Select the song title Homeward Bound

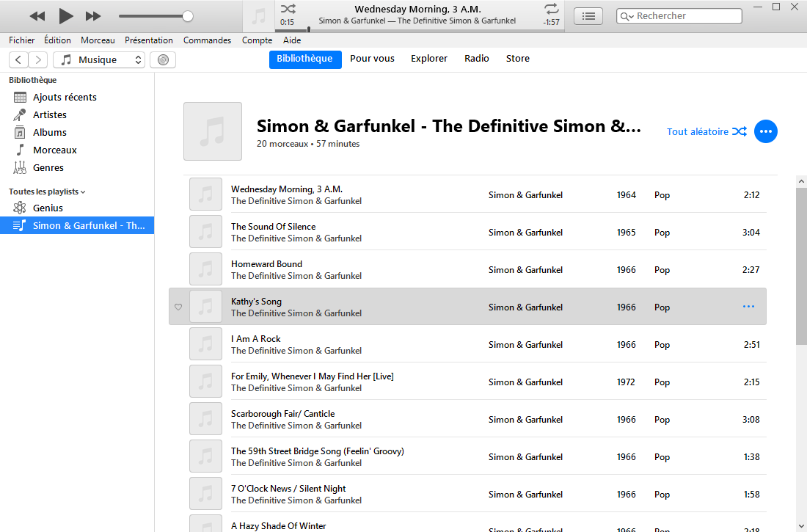(x=266, y=264)
